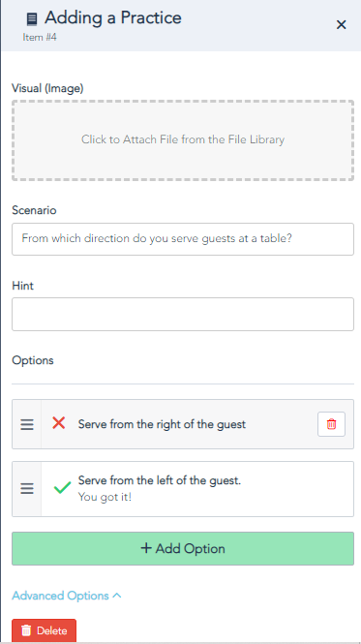361x644 pixels.
Task: Click the 'You got it!' feedback text
Action: [x=105, y=498]
